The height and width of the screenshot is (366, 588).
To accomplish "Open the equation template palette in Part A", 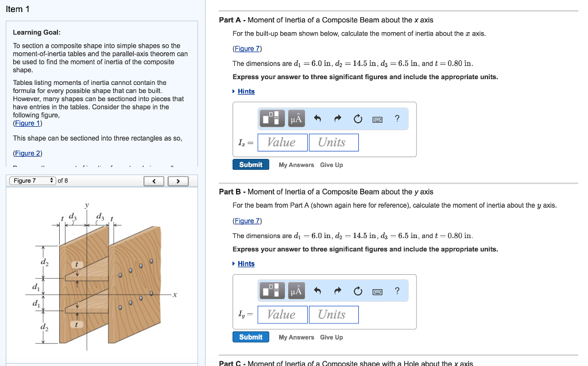I will [272, 118].
